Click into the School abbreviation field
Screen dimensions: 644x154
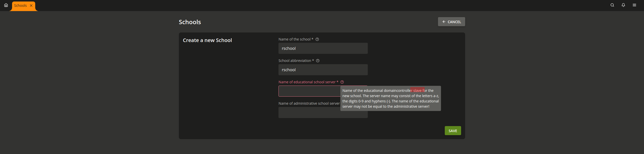(323, 70)
